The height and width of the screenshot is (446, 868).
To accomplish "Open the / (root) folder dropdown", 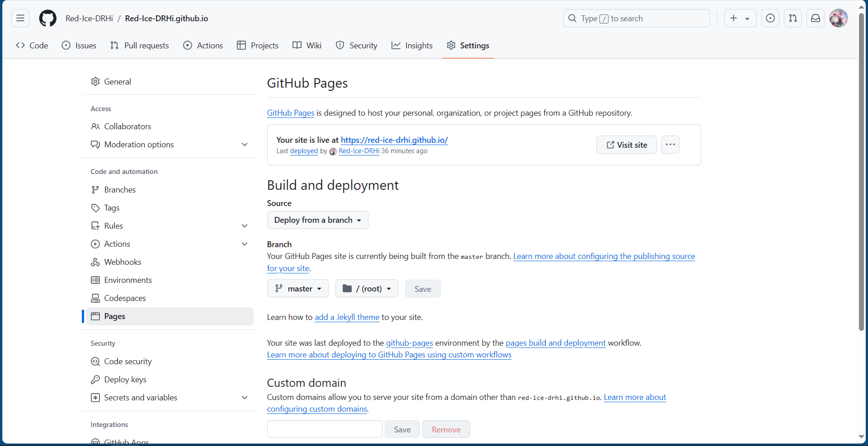I will (x=367, y=289).
